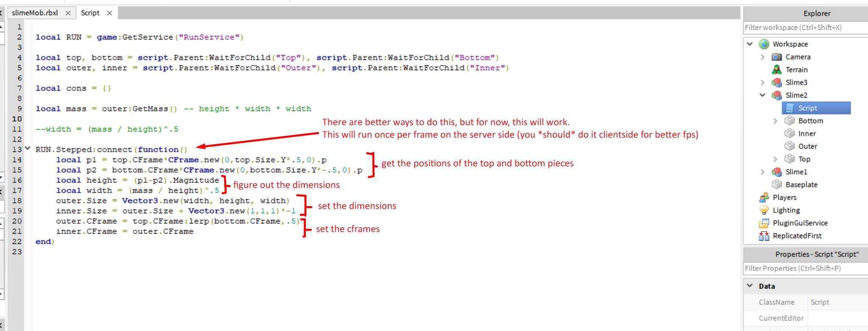Click the Slime2 model icon
868x331 pixels.
point(777,95)
